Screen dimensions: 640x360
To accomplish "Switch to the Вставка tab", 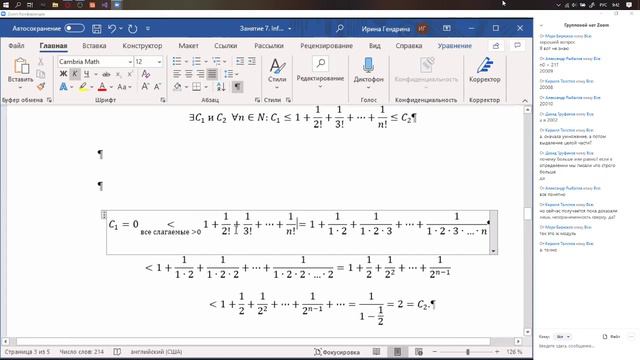I will point(94,46).
